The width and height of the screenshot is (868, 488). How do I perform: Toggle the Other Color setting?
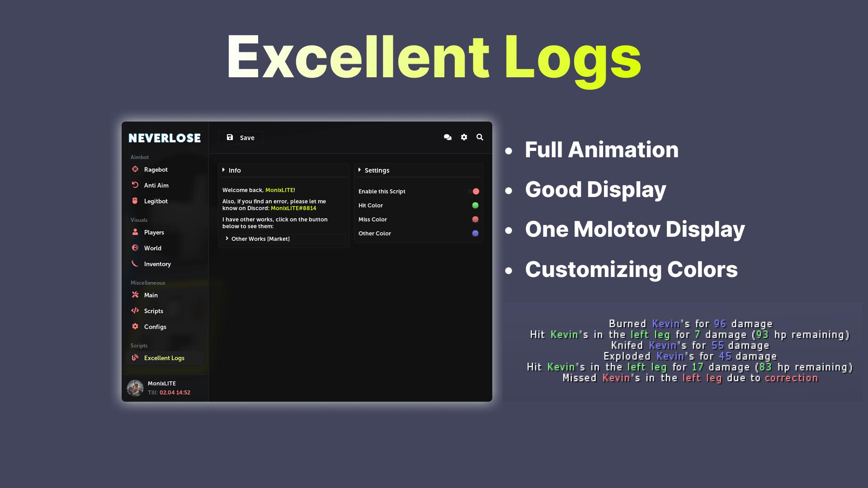[x=474, y=233]
